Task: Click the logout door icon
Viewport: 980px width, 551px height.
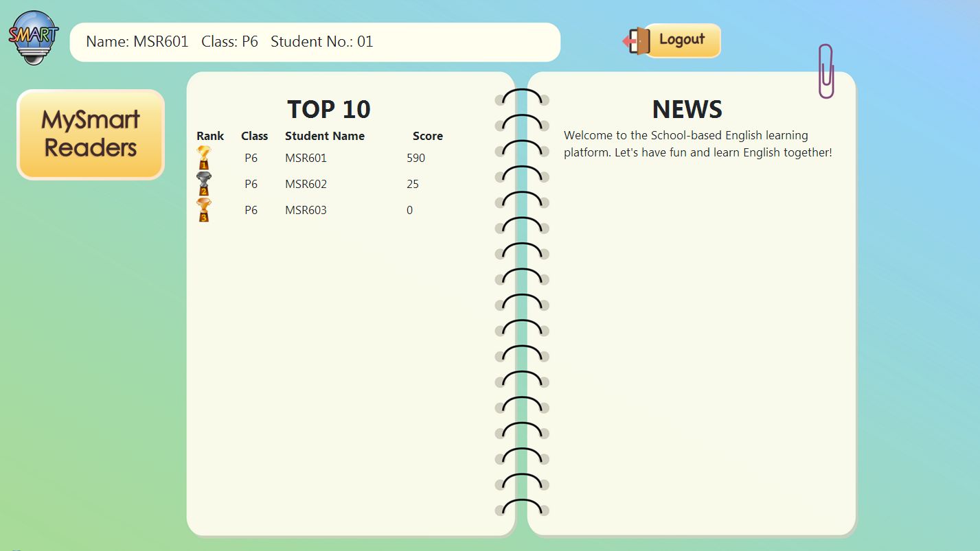Action: pyautogui.click(x=636, y=41)
